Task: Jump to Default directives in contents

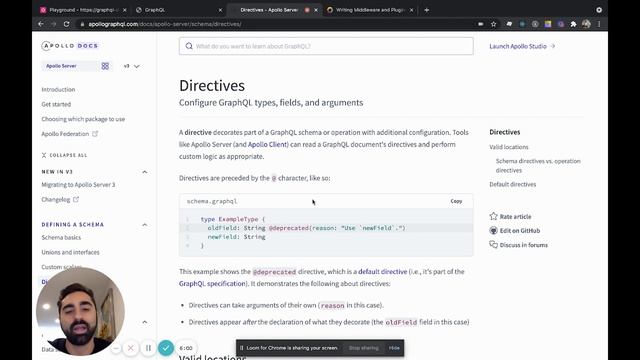Action: 513,184
